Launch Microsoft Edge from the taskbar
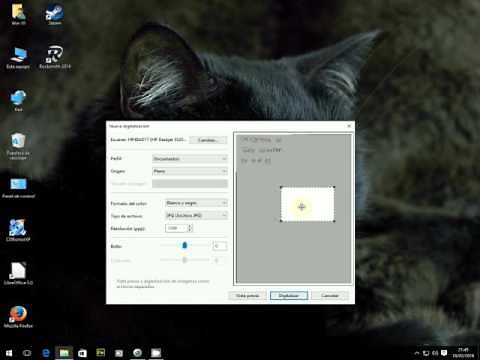This screenshot has height=360, width=480. [x=46, y=353]
